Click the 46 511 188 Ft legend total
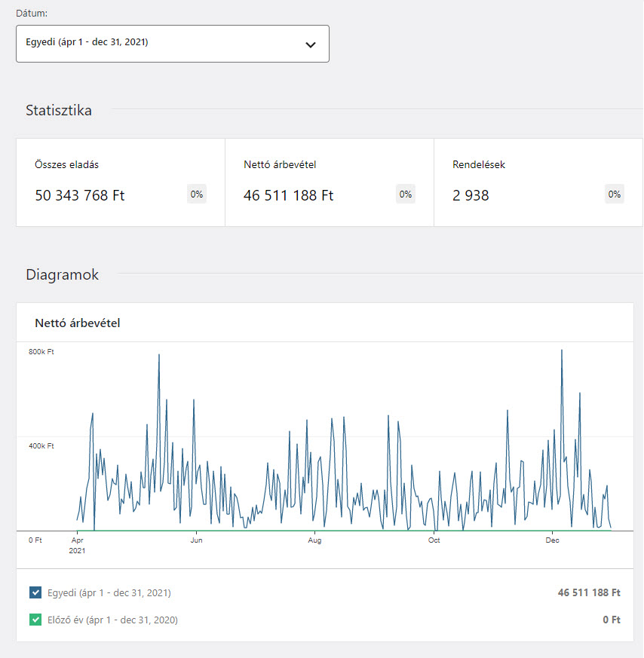This screenshot has height=658, width=644. (589, 593)
